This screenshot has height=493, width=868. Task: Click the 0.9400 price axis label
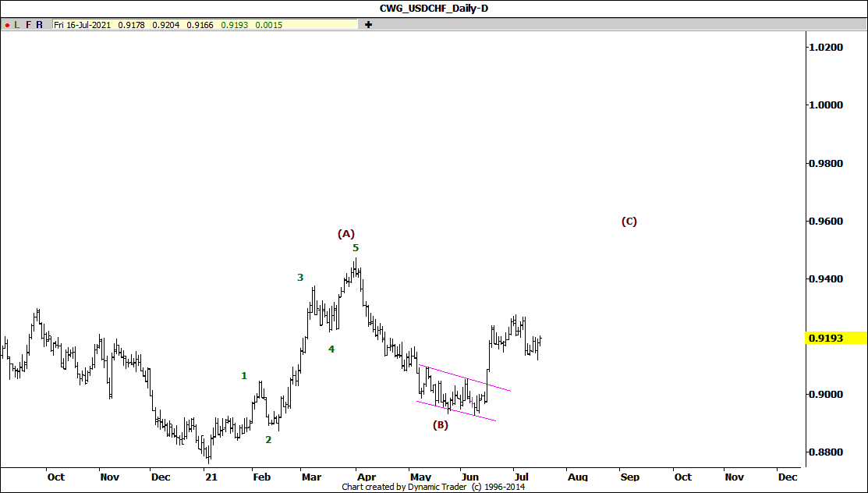coord(827,278)
